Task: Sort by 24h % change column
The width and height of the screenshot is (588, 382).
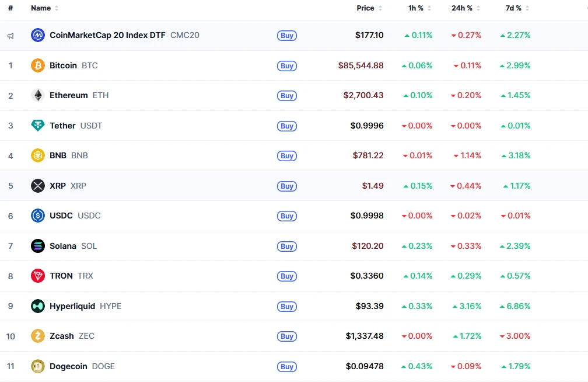Action: click(x=466, y=8)
